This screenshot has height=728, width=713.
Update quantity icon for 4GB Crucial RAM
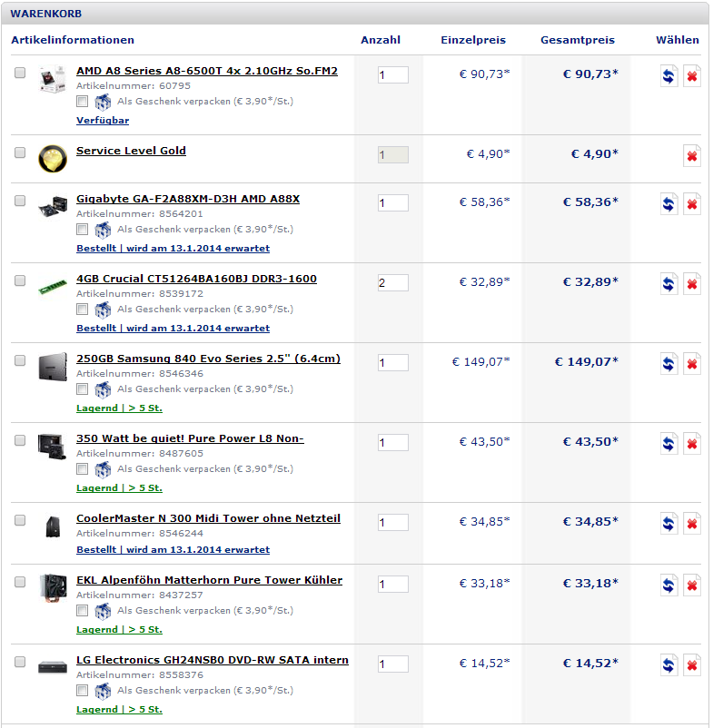pyautogui.click(x=668, y=284)
